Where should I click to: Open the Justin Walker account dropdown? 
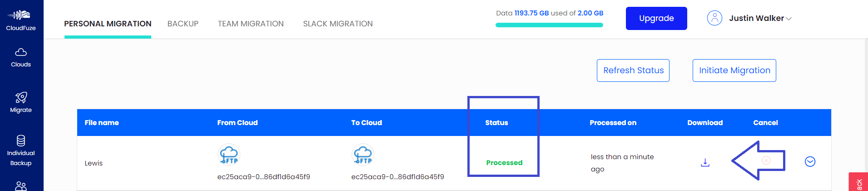coord(760,18)
